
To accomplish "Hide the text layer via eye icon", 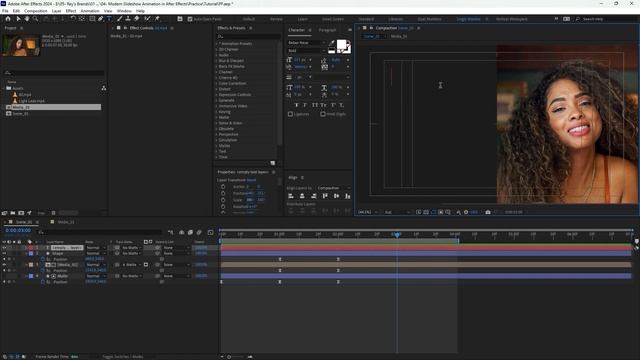I will click(x=4, y=248).
